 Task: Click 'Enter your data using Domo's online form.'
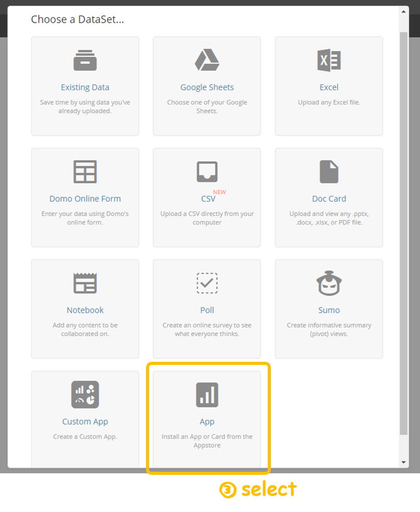tap(85, 218)
